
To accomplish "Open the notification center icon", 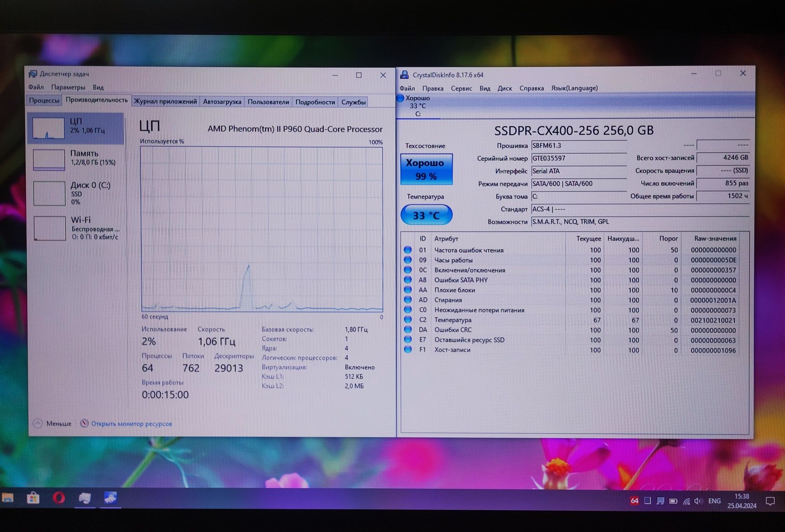I will click(x=770, y=501).
